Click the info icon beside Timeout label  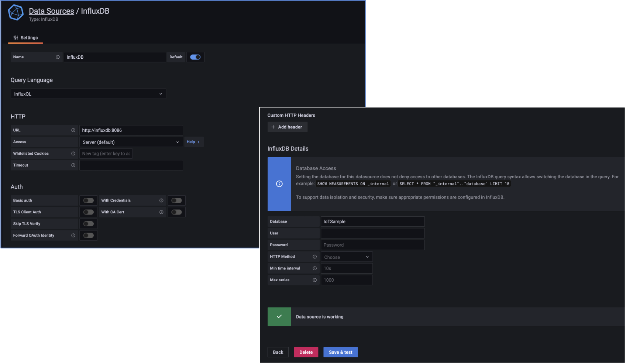coord(73,165)
